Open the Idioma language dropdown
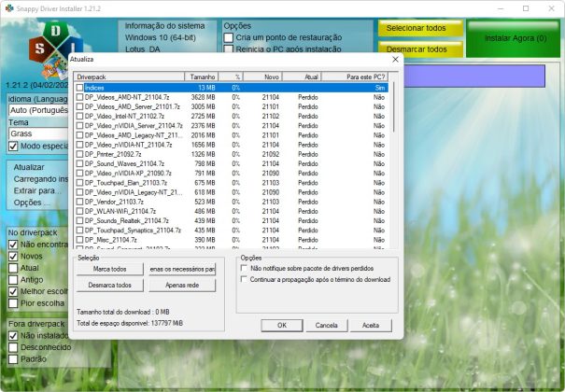The height and width of the screenshot is (392, 565). click(x=38, y=110)
